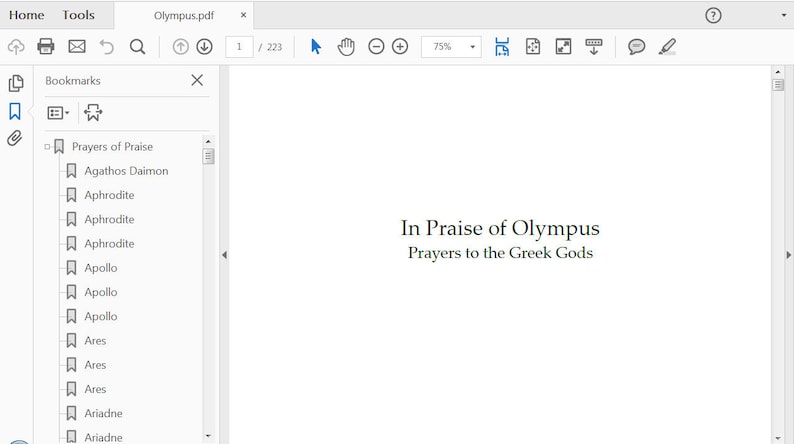The image size is (794, 444).
Task: Close the Olympus.pdf tab
Action: coord(244,15)
